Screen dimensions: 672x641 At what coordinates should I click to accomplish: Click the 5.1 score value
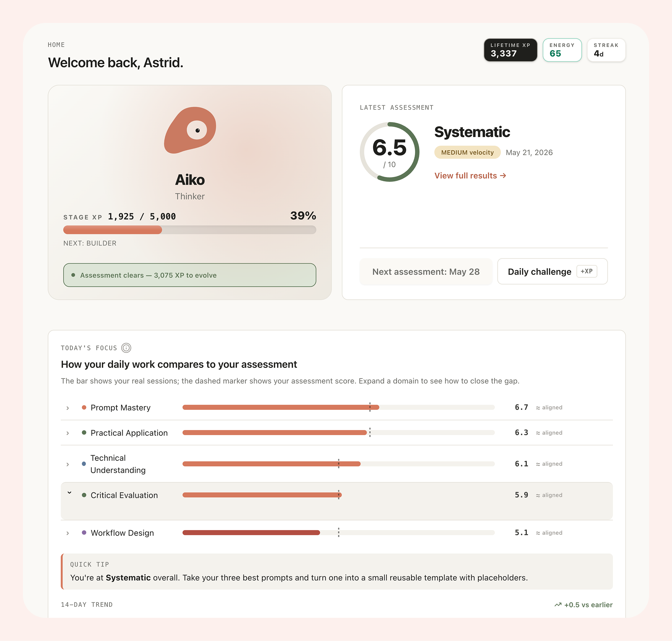point(521,533)
